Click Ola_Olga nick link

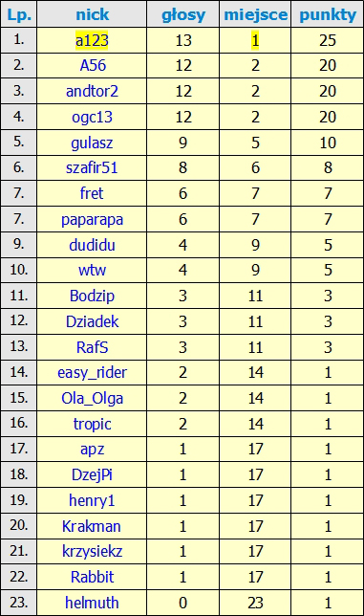click(x=92, y=398)
